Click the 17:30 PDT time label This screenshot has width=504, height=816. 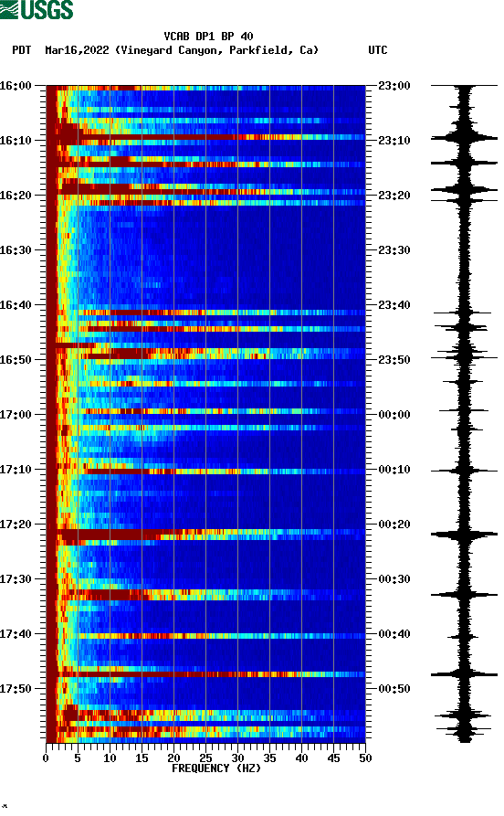(x=16, y=579)
